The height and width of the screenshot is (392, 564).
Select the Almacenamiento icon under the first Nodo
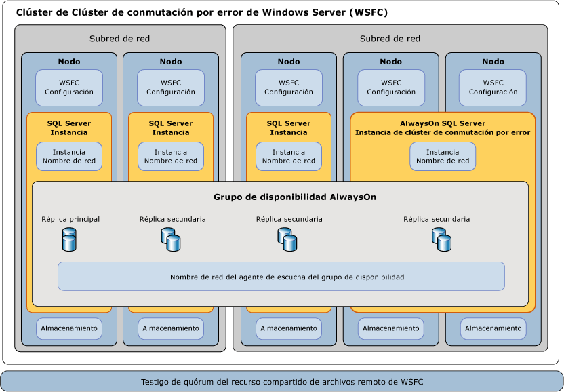(x=68, y=329)
